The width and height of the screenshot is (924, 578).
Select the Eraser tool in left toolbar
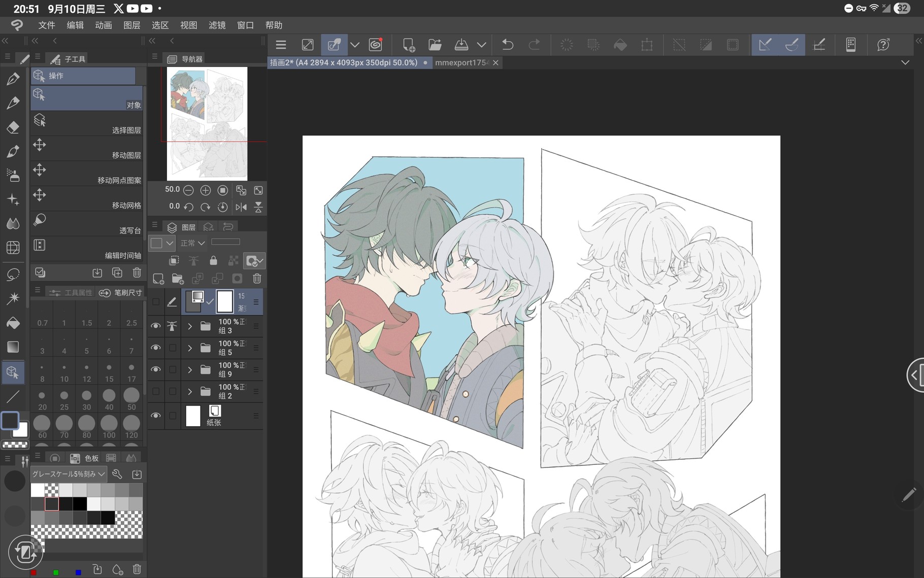click(13, 127)
